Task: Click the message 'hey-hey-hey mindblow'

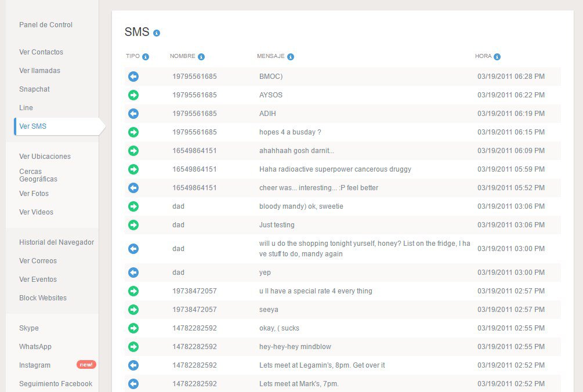Action: (295, 347)
